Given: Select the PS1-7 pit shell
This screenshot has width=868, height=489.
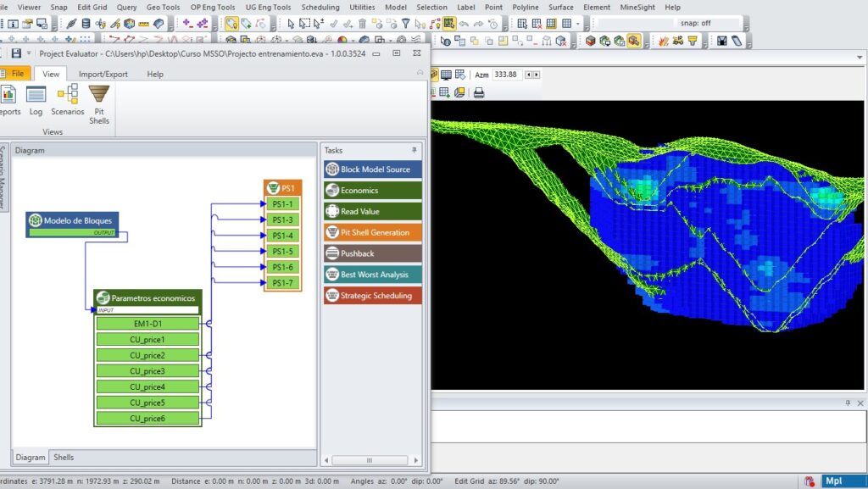Looking at the screenshot, I should pos(283,283).
